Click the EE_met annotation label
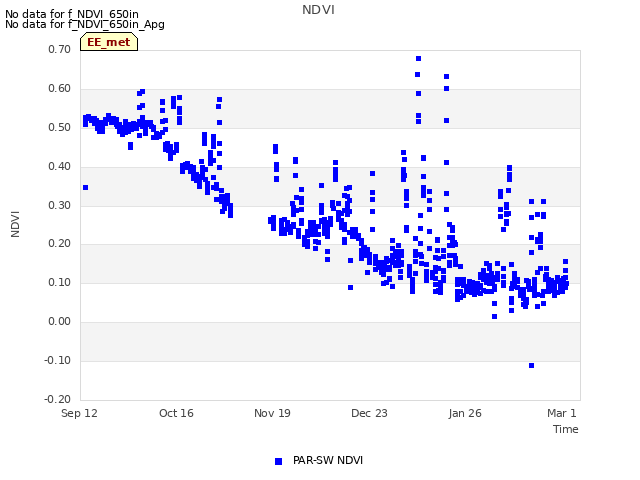The width and height of the screenshot is (640, 480). [x=109, y=42]
